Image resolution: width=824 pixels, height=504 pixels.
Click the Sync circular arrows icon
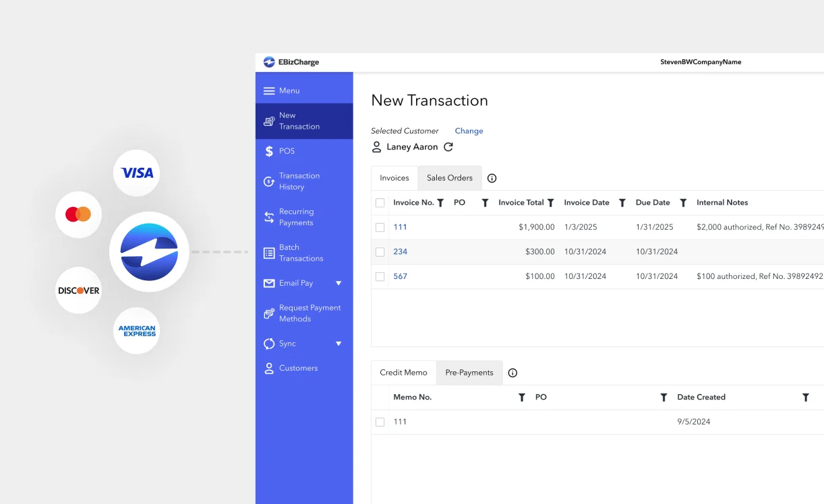(269, 344)
